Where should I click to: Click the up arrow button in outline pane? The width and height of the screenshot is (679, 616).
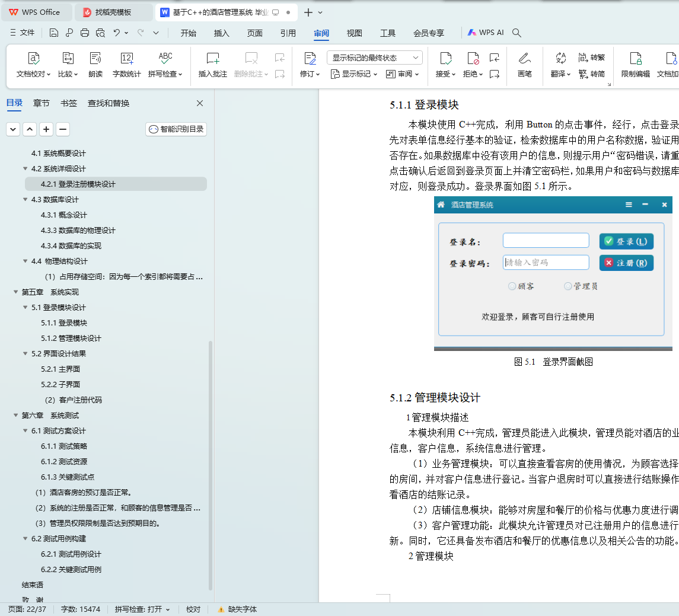[30, 129]
